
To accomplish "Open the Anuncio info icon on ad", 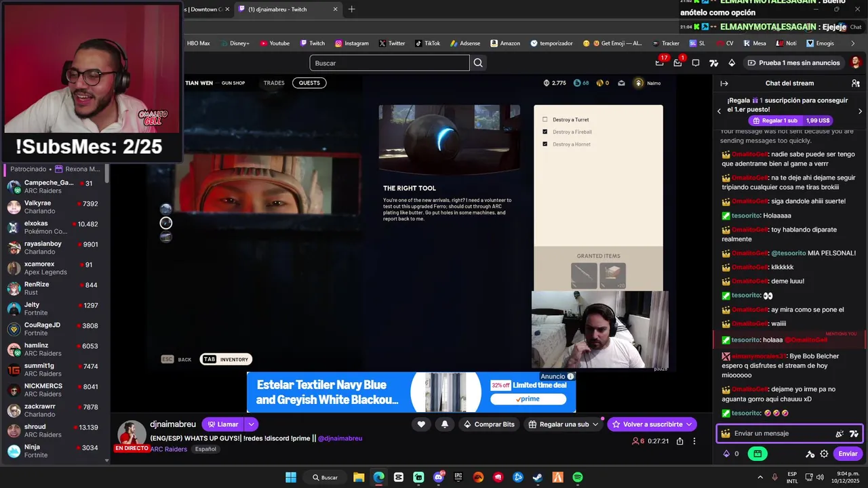I will tap(570, 376).
